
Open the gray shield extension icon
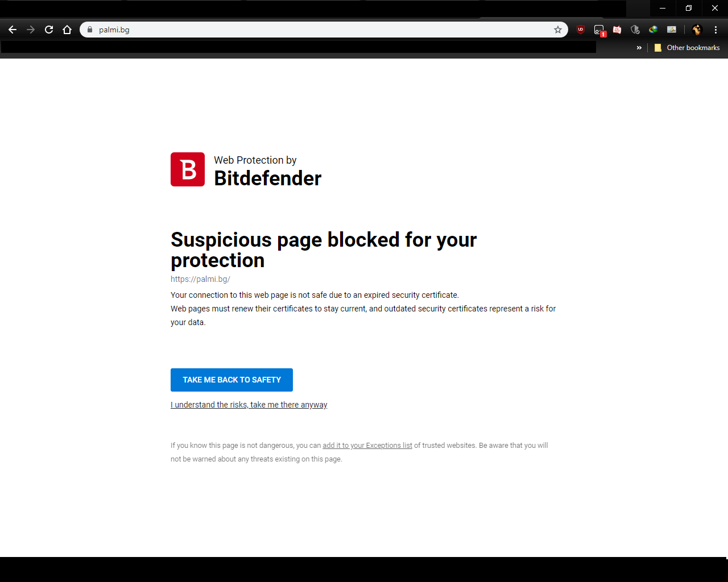point(635,30)
